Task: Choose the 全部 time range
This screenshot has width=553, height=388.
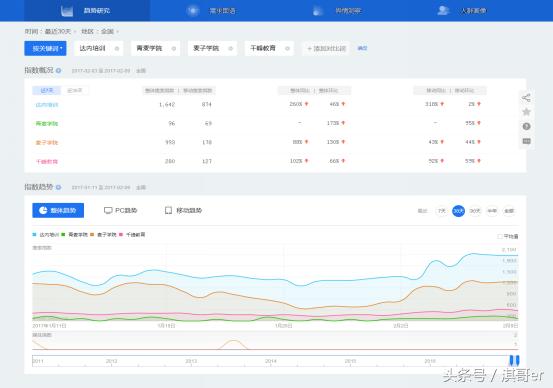Action: point(509,211)
